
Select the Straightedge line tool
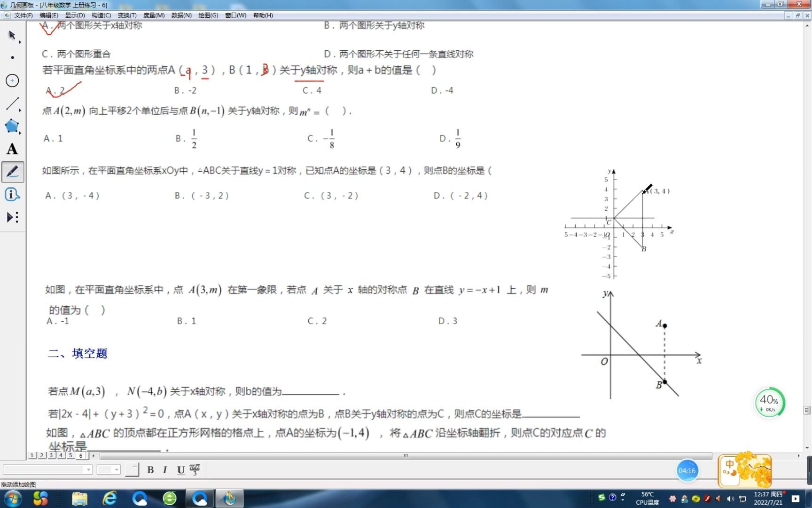[x=13, y=103]
